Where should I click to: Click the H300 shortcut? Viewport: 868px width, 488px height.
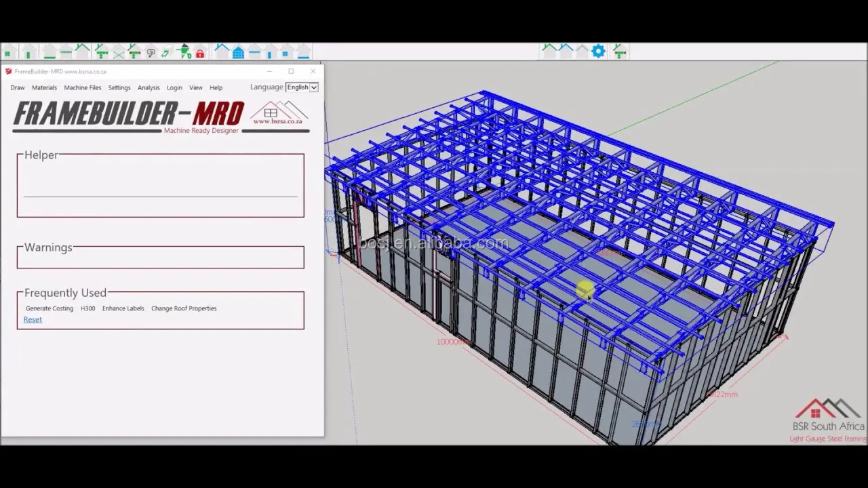coord(88,308)
